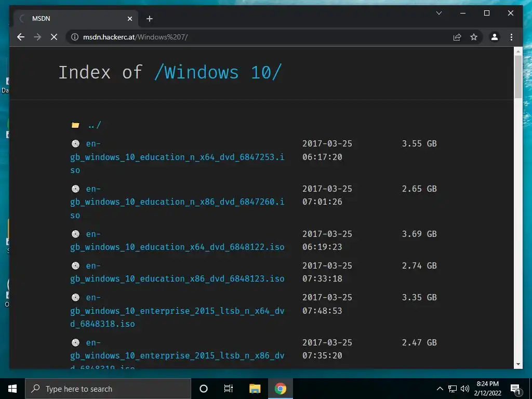Click disc icon for ltsb_n_x64 iso
This screenshot has width=532, height=399.
click(75, 297)
